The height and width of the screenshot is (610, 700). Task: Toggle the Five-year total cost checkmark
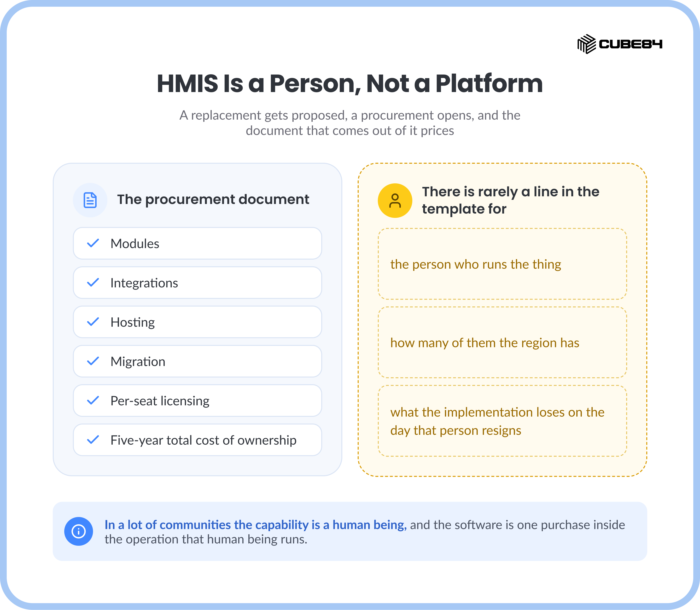point(93,440)
